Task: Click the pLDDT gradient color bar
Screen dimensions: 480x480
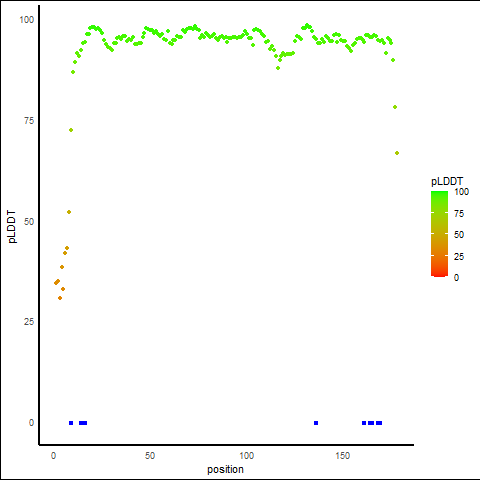Action: (439, 234)
